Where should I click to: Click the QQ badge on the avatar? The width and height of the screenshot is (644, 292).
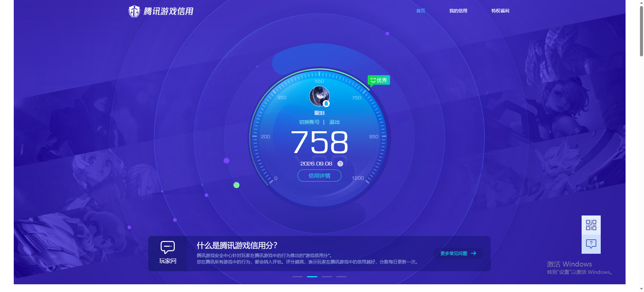pyautogui.click(x=326, y=104)
